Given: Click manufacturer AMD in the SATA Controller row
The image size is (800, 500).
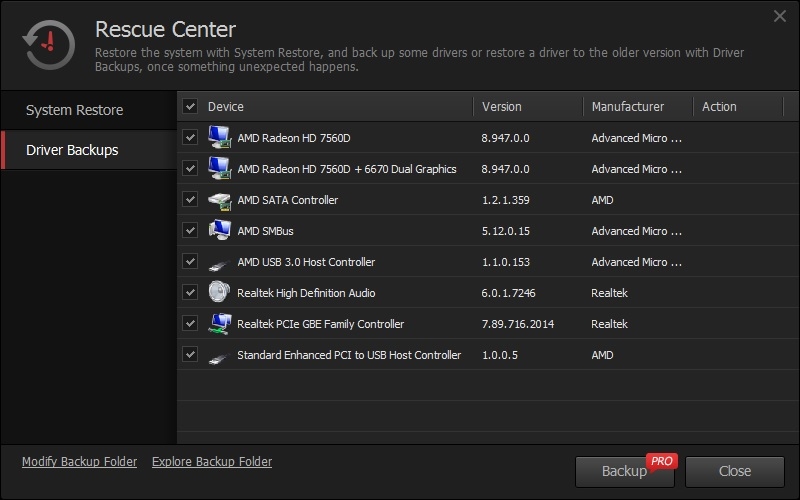Looking at the screenshot, I should (x=602, y=200).
